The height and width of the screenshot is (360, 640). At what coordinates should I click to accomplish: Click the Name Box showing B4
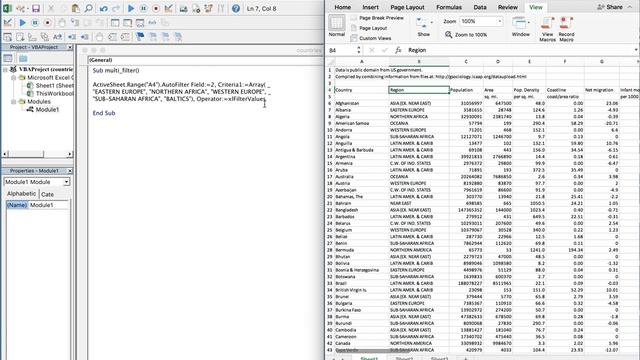[x=342, y=50]
